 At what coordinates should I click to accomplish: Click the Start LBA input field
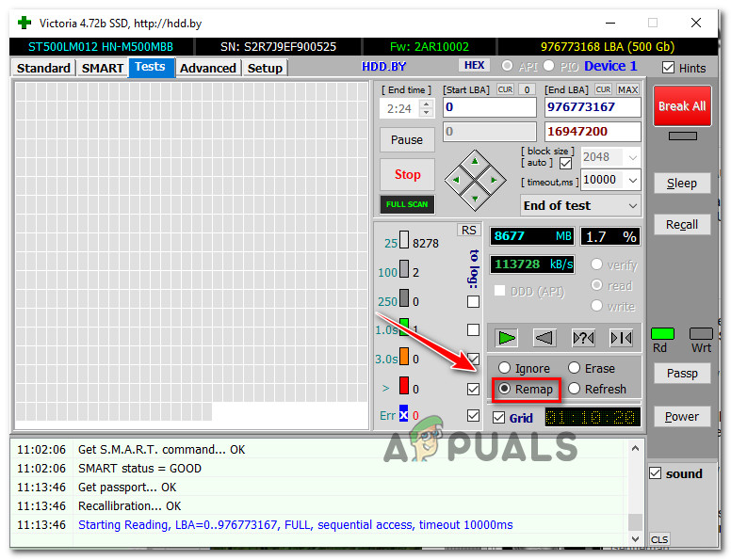490,107
